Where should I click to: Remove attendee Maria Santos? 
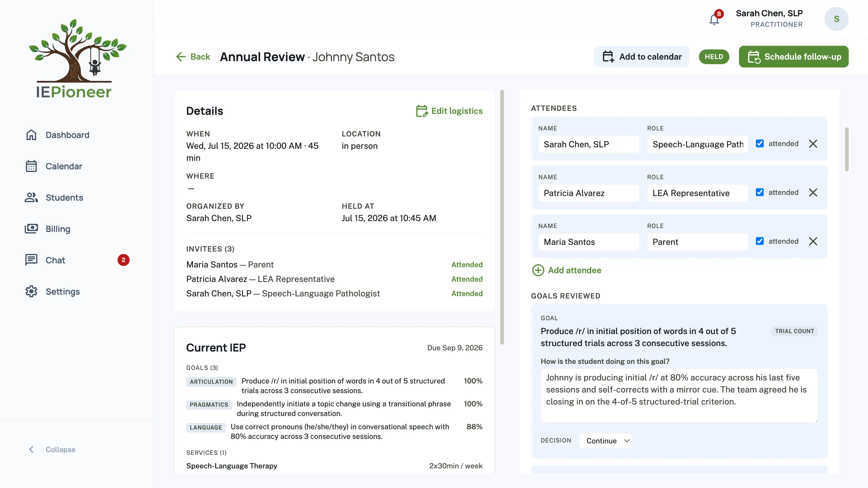tap(813, 242)
